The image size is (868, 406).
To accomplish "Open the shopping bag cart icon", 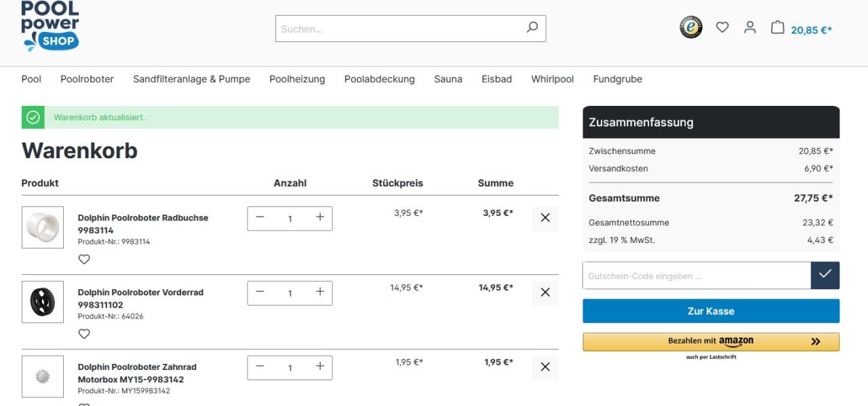I will (x=777, y=27).
